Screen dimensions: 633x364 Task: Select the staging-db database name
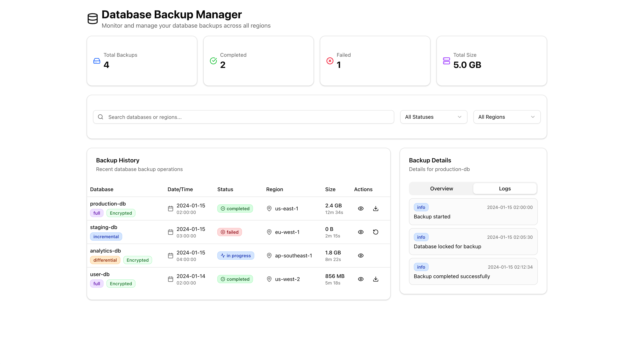[x=104, y=227]
